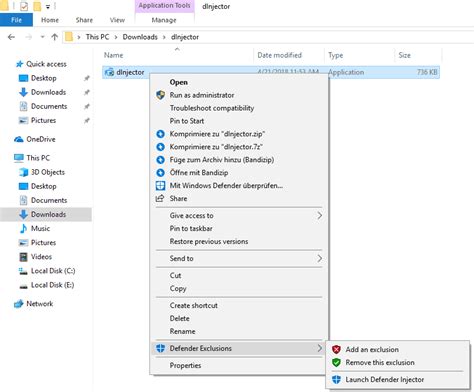This screenshot has width=474, height=392.
Task: Expand the Send to submenu arrow
Action: 319,258
